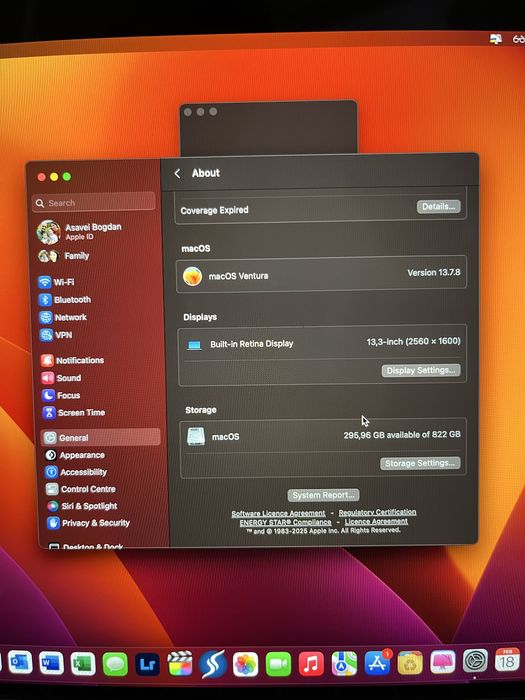This screenshot has height=700, width=525.
Task: Open Asavei Bogdan Apple ID account
Action: pyautogui.click(x=80, y=231)
